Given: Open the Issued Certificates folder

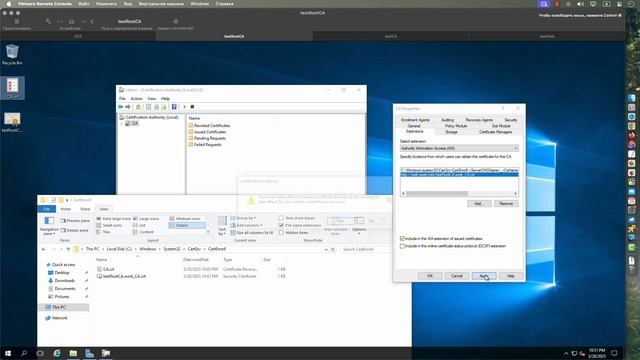Looking at the screenshot, I should pos(207,132).
